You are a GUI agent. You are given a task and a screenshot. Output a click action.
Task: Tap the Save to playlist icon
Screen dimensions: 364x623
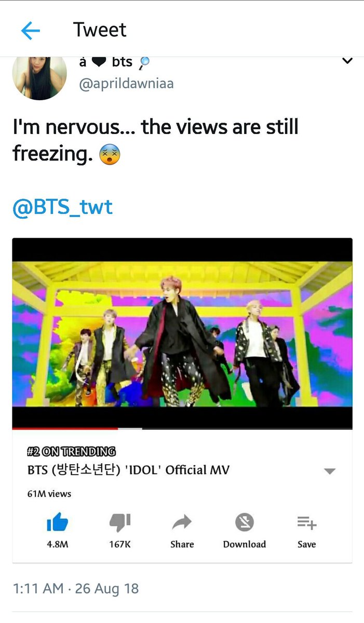[306, 523]
